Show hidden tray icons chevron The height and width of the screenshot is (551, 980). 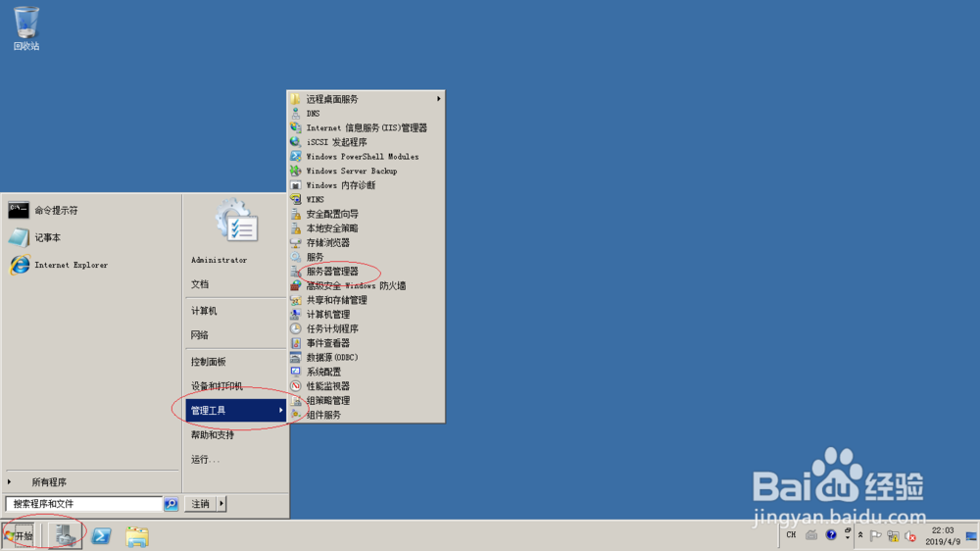(x=860, y=535)
